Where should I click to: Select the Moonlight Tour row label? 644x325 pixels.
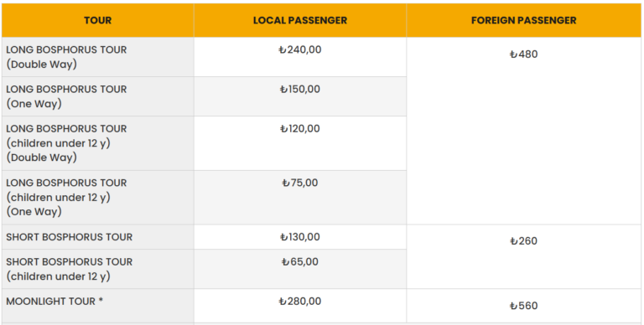98,306
